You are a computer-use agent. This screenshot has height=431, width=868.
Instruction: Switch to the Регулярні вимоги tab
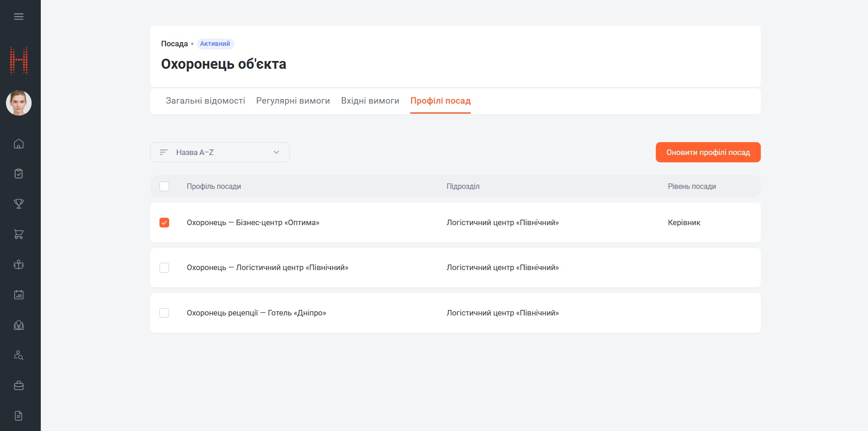point(293,101)
